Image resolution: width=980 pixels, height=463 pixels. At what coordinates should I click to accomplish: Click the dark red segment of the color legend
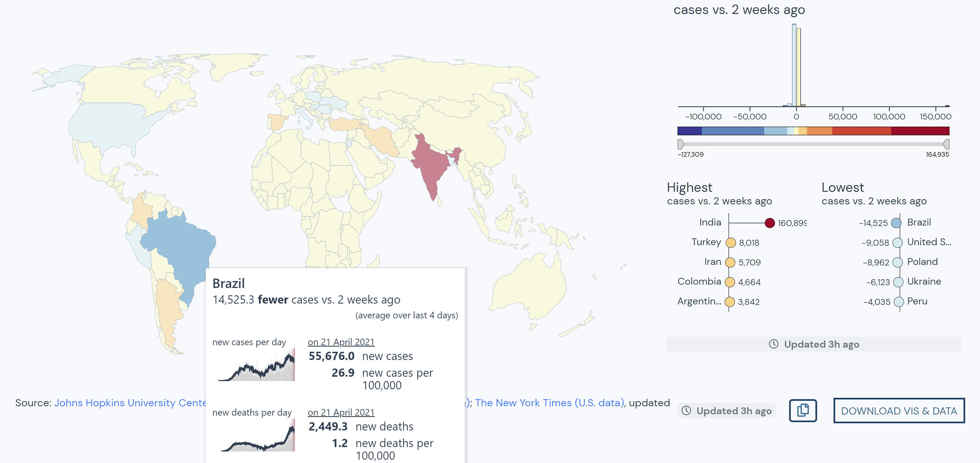point(921,132)
